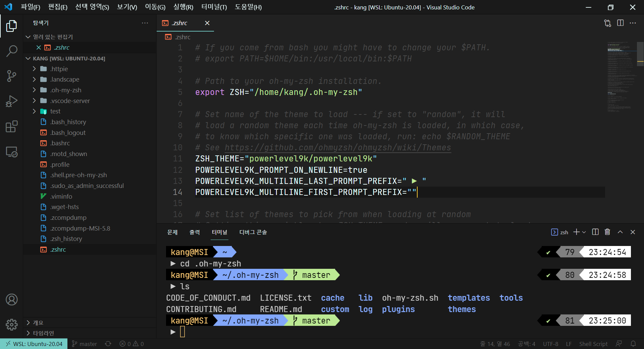Select the Run and Debug icon
The height and width of the screenshot is (349, 644).
(x=12, y=101)
